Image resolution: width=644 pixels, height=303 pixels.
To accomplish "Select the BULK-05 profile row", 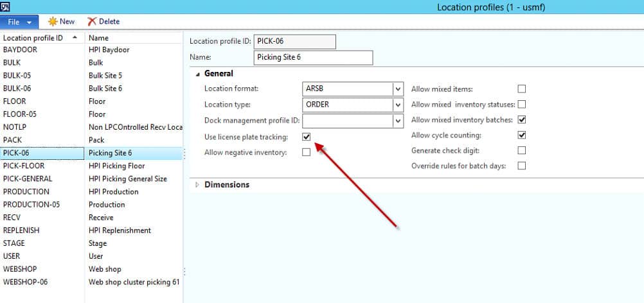I will (x=91, y=76).
